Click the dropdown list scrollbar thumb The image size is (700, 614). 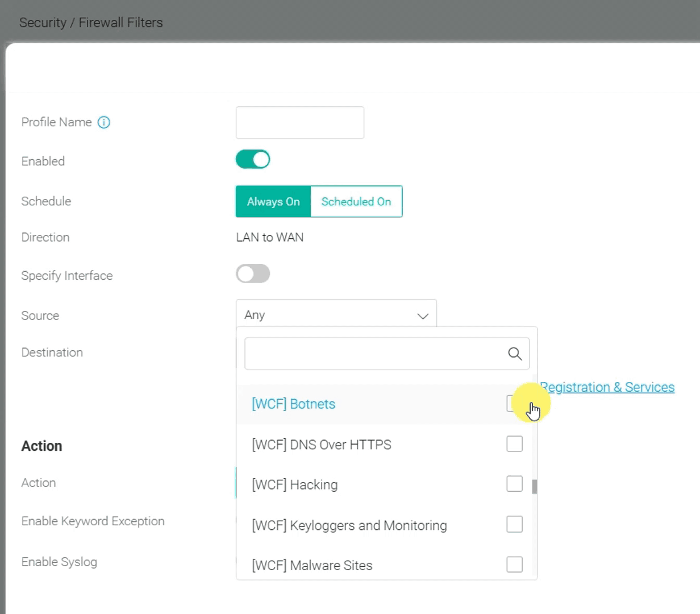534,487
